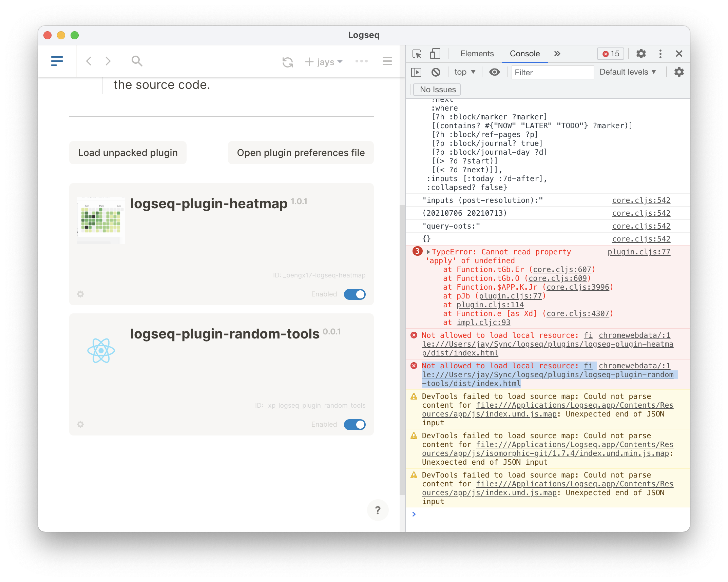This screenshot has height=582, width=728.
Task: Open console settings gear
Action: click(679, 72)
